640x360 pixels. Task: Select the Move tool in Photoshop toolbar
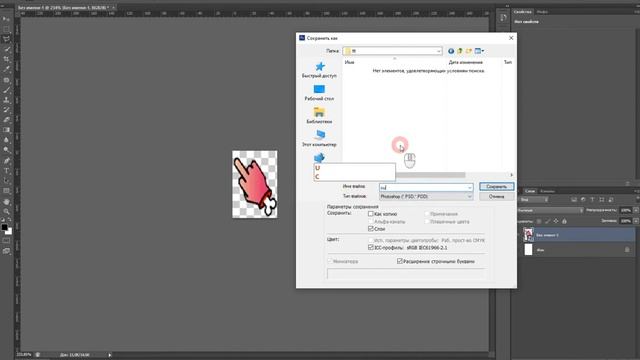pos(6,19)
